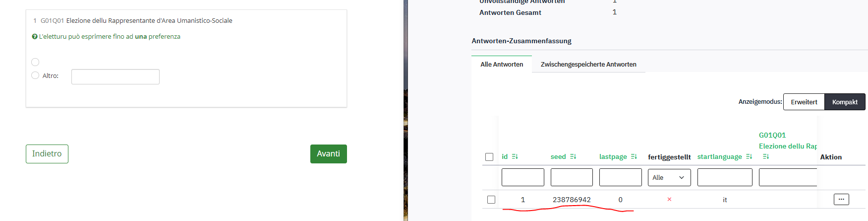Image resolution: width=868 pixels, height=221 pixels.
Task: Go back with the Indietro button
Action: (x=47, y=154)
